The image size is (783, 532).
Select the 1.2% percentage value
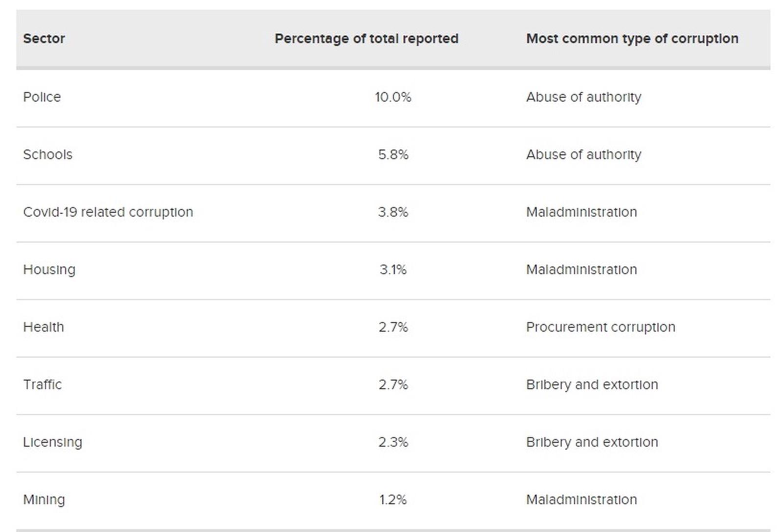click(x=393, y=500)
